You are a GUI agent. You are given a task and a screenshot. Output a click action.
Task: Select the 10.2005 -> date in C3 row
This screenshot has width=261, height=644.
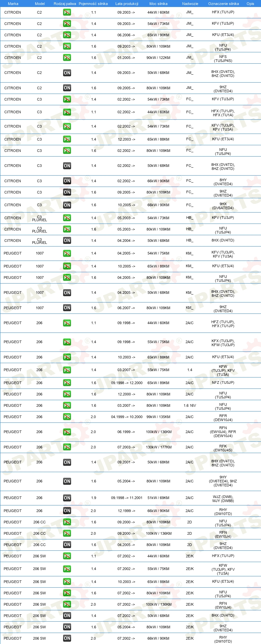[126, 205]
